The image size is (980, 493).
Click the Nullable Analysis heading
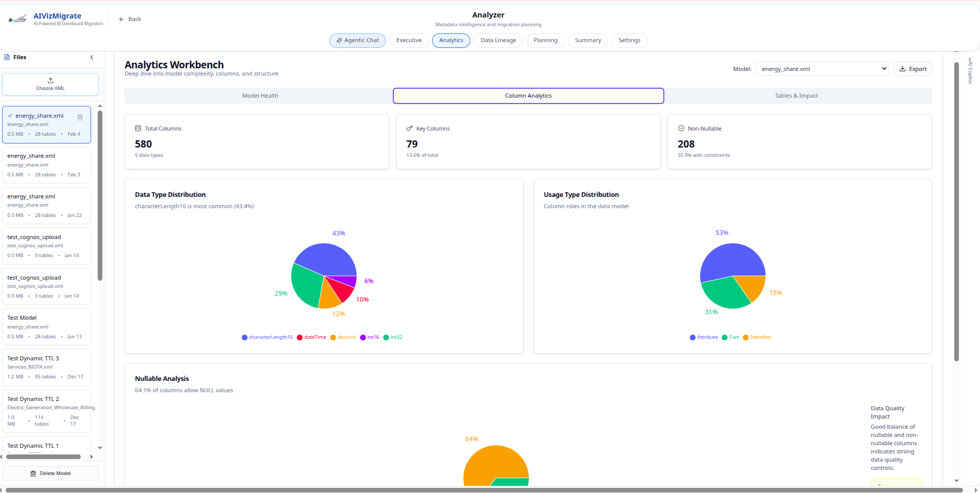coord(162,379)
